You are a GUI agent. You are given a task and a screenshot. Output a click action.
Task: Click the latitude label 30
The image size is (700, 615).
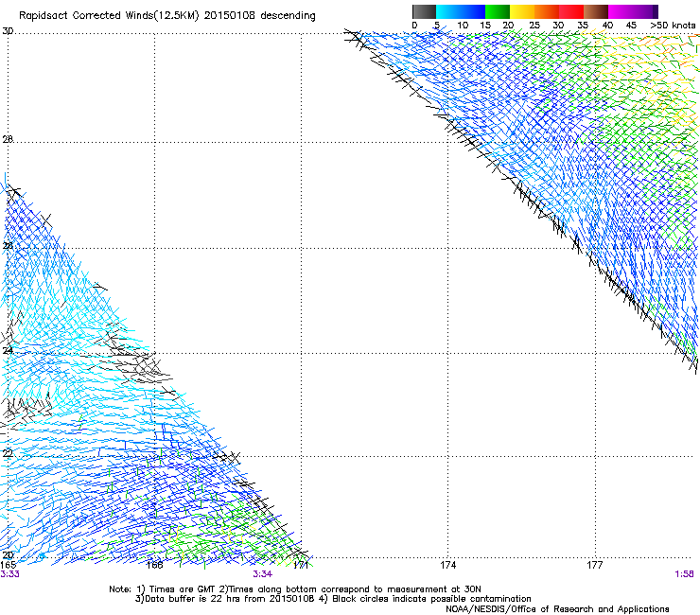[8, 31]
